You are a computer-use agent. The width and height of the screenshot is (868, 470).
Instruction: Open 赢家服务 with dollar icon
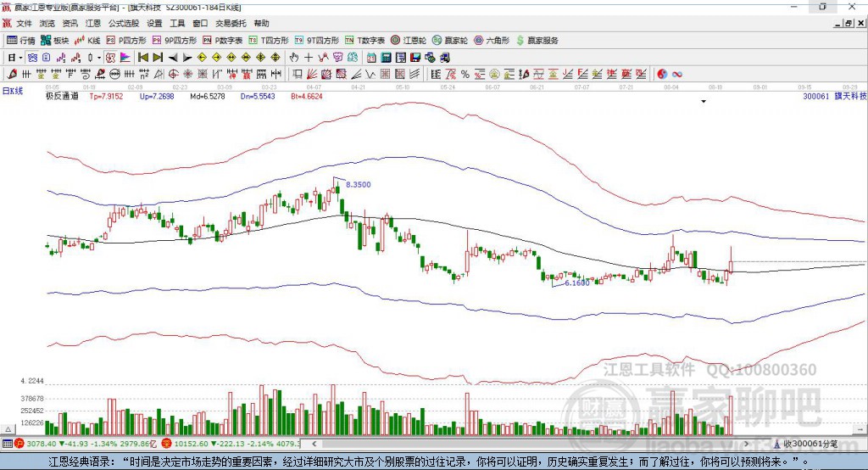[x=537, y=41]
